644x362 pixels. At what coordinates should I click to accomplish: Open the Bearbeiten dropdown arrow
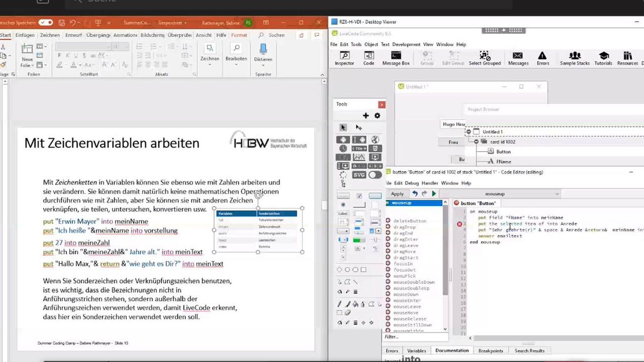click(236, 65)
